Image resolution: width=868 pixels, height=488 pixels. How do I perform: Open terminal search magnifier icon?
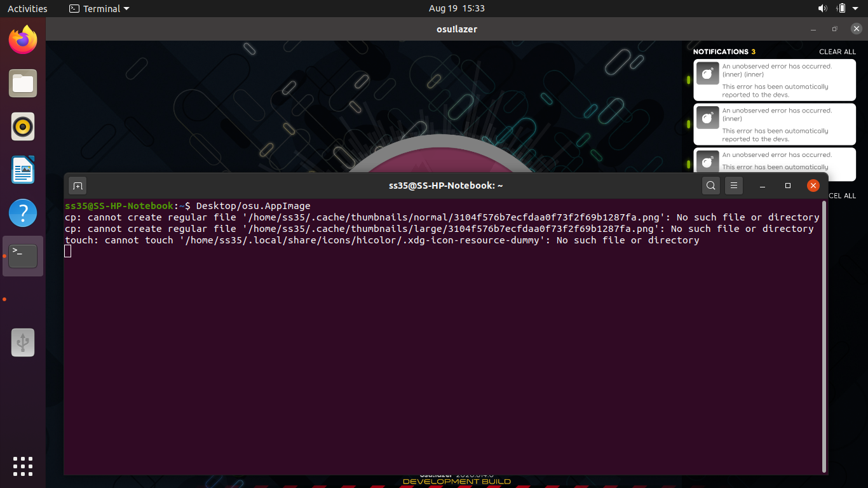(x=711, y=186)
